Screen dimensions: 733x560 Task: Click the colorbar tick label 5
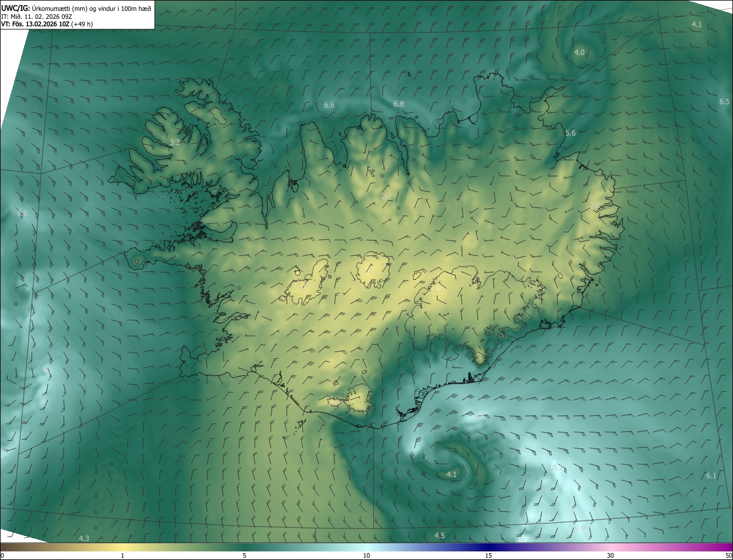point(245,555)
